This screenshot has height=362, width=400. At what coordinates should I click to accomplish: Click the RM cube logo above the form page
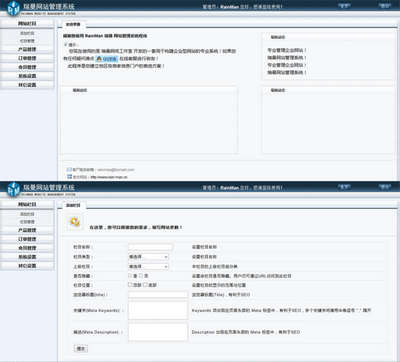[13, 189]
